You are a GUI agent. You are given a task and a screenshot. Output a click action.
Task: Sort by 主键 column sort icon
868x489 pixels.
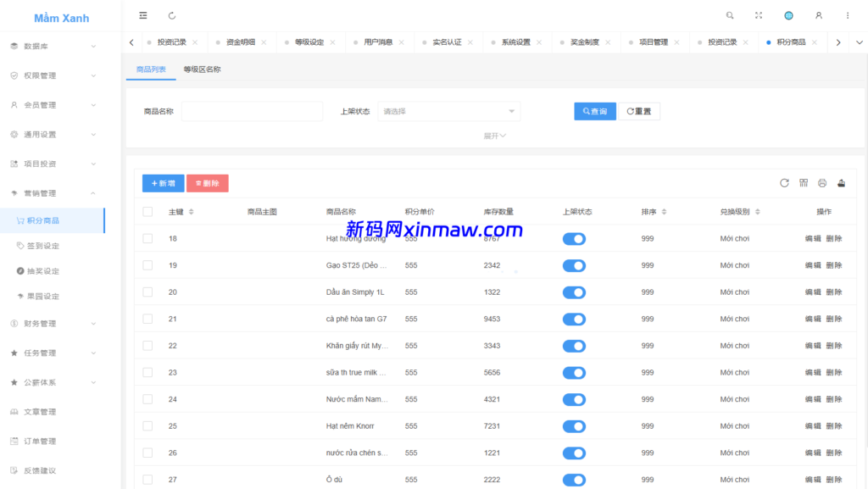pyautogui.click(x=191, y=212)
